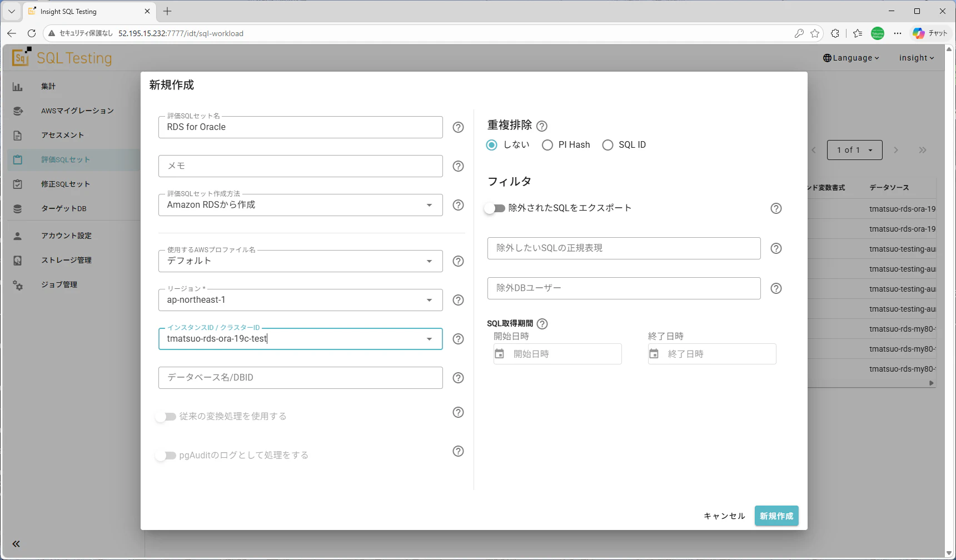
Task: Click help icon beside AWSプロファイル名 dropdown
Action: [458, 261]
